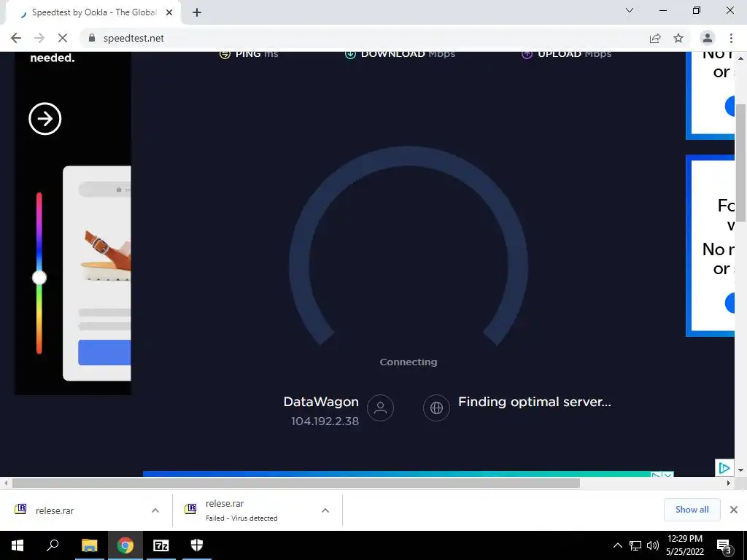Open Windows Security shield in taskbar
747x560 pixels.
click(x=197, y=545)
